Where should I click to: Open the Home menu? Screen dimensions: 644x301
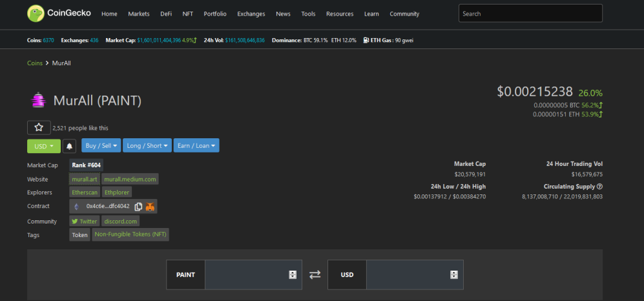[x=109, y=14]
